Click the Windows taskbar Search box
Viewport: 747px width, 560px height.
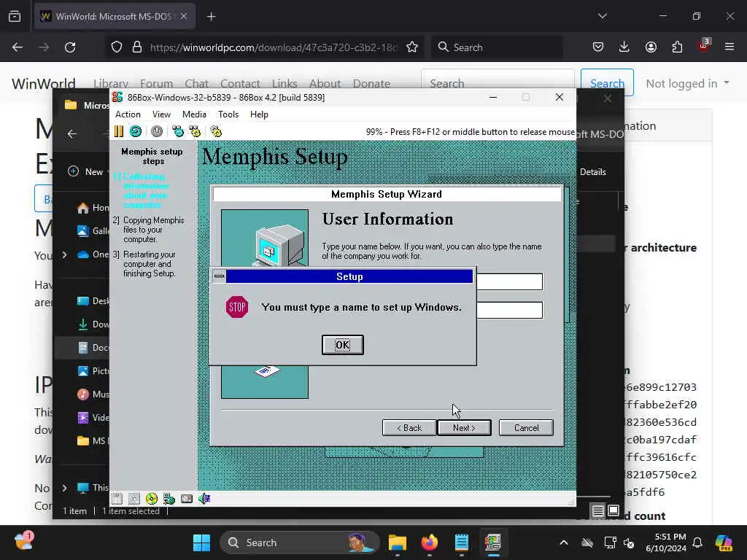pos(300,542)
